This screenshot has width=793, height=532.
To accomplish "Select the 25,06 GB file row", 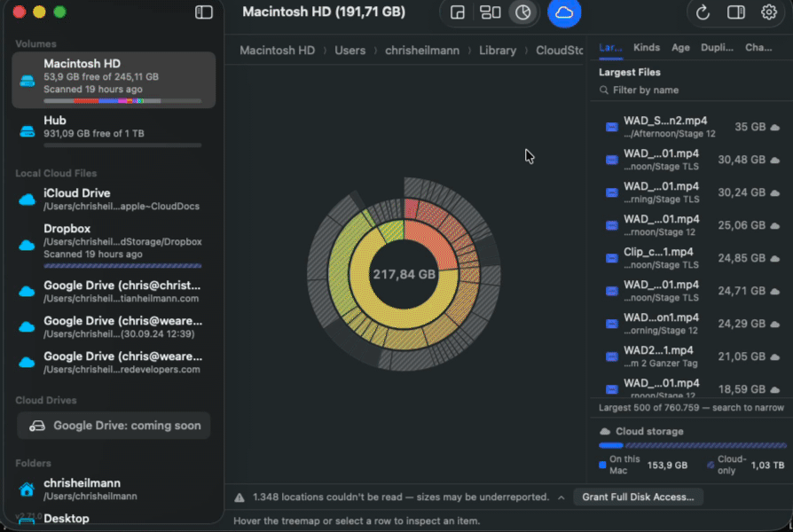I will coord(692,225).
